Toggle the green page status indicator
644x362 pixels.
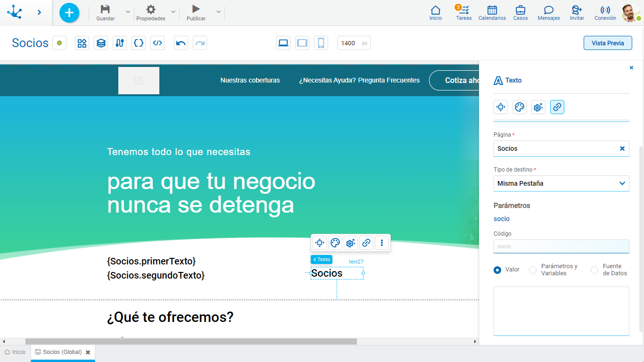pyautogui.click(x=59, y=43)
